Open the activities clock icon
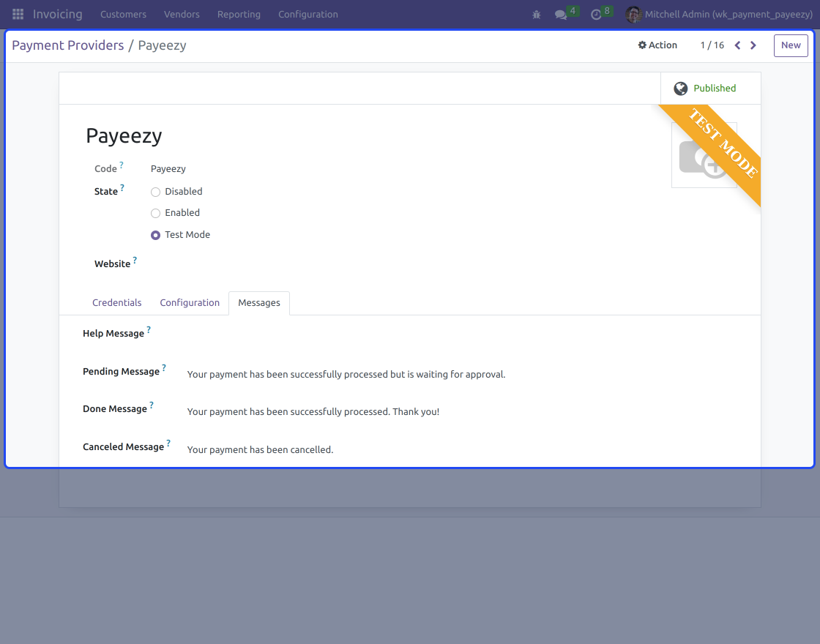The image size is (820, 644). pos(596,15)
